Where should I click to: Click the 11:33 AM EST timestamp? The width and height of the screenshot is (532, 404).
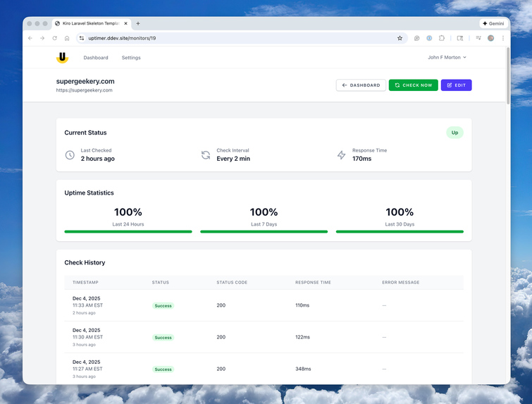[x=87, y=305]
